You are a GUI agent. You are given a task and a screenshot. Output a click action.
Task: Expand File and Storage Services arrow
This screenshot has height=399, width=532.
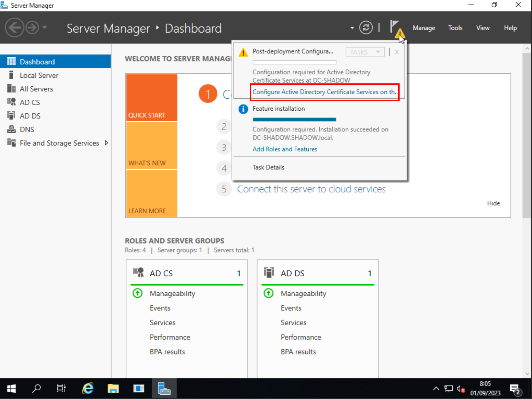107,143
